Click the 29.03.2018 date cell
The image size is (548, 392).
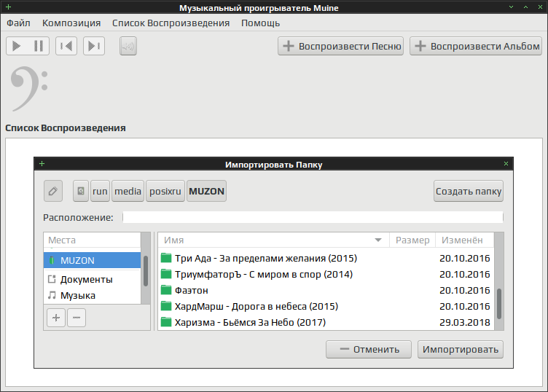464,322
